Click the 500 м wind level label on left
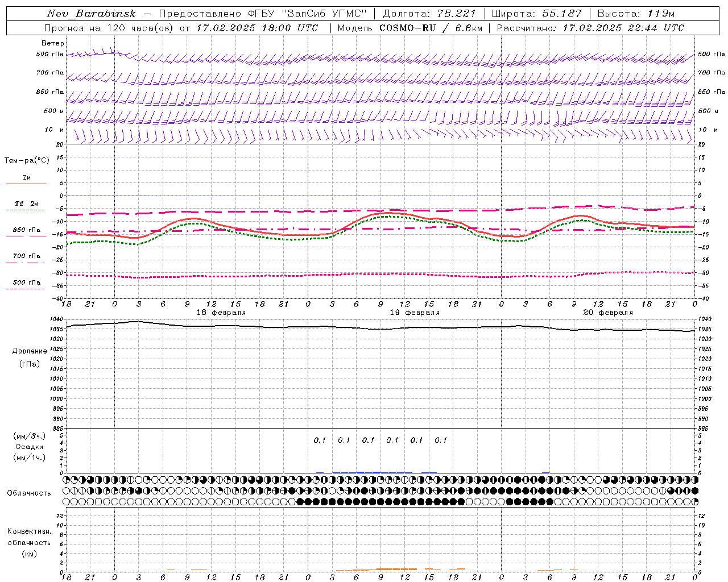The height and width of the screenshot is (582, 728). (54, 111)
